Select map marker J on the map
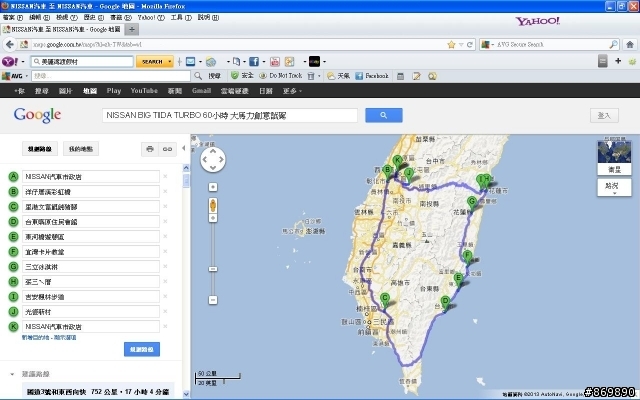The width and height of the screenshot is (640, 400). (409, 175)
